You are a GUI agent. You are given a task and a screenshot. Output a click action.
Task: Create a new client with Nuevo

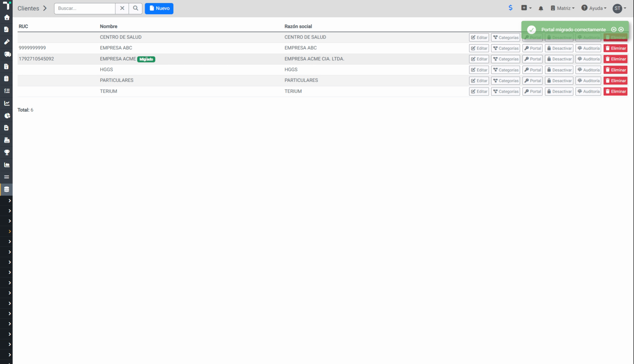(x=159, y=8)
